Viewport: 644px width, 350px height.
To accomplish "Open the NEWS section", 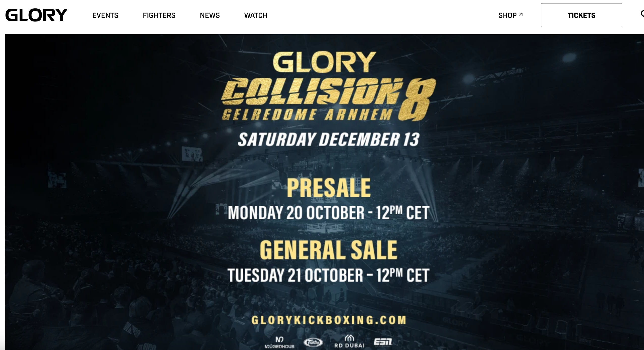I will click(210, 15).
